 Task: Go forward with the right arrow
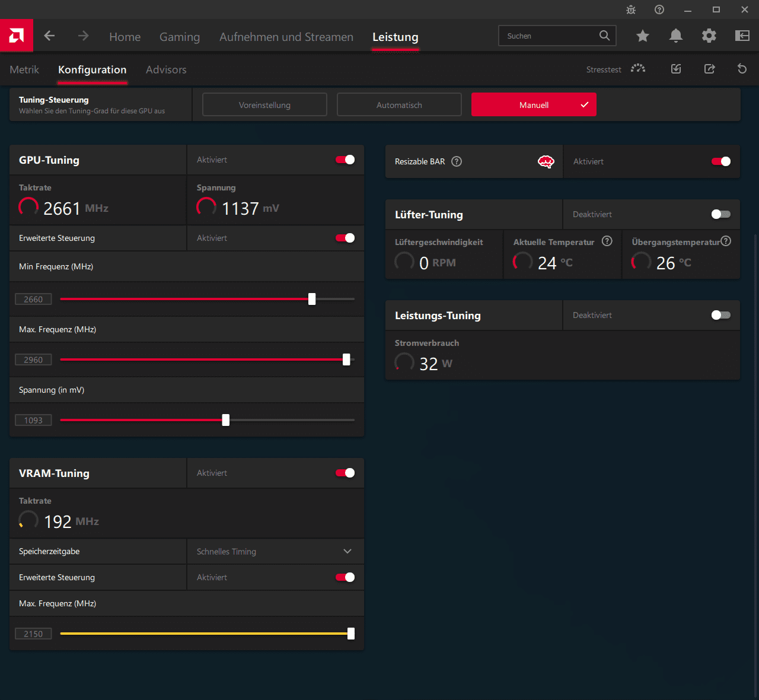(x=83, y=36)
